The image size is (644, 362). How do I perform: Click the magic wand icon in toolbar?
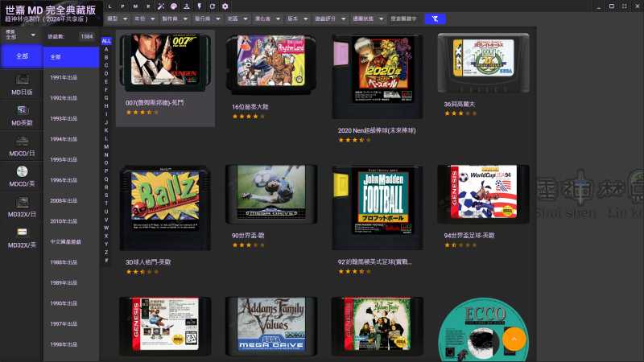pyautogui.click(x=160, y=6)
